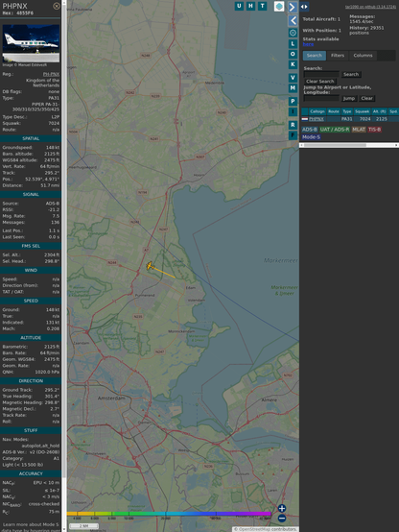Click the R map control button
The image size is (399, 532).
[293, 125]
